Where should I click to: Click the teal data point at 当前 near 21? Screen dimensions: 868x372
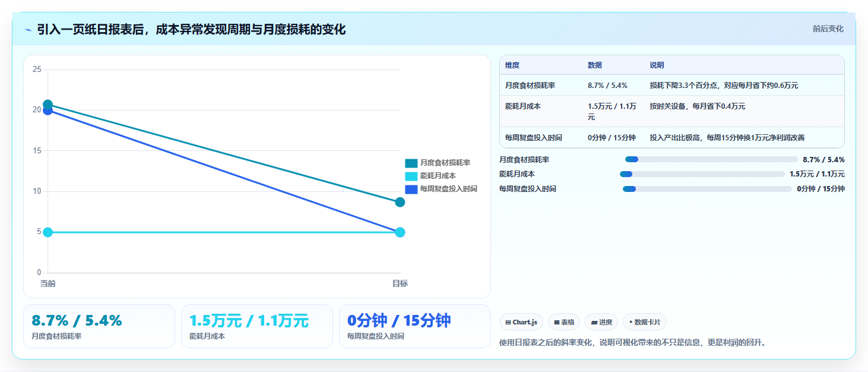click(48, 105)
